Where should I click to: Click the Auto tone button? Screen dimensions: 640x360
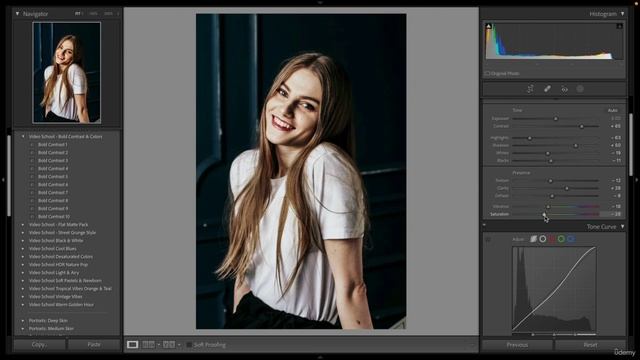[x=613, y=110]
